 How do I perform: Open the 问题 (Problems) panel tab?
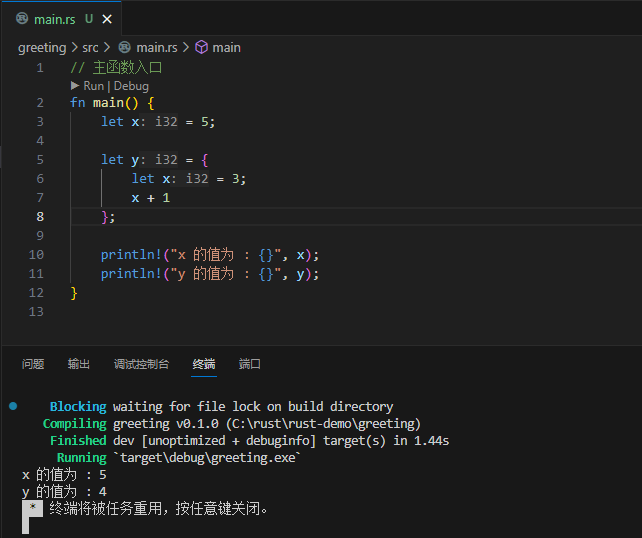33,364
